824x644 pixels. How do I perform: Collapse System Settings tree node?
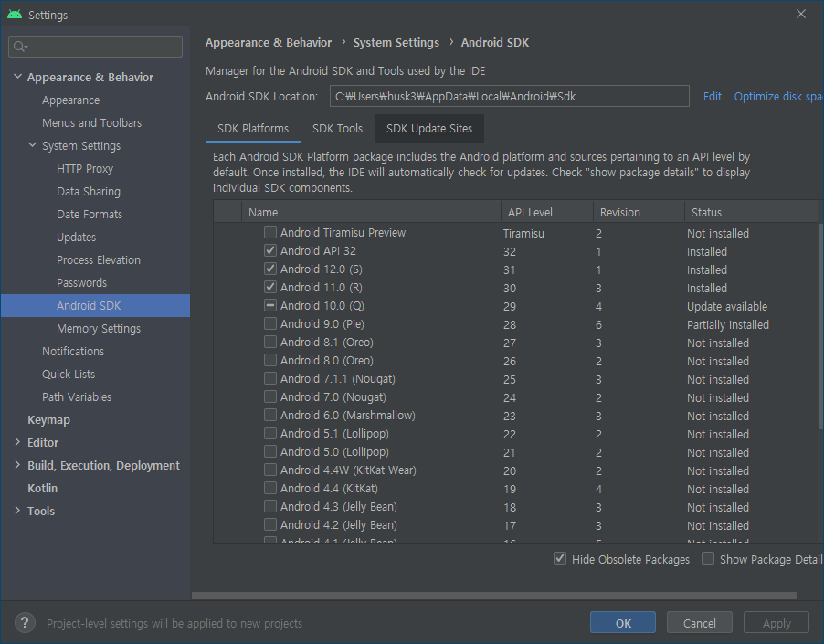tap(33, 145)
